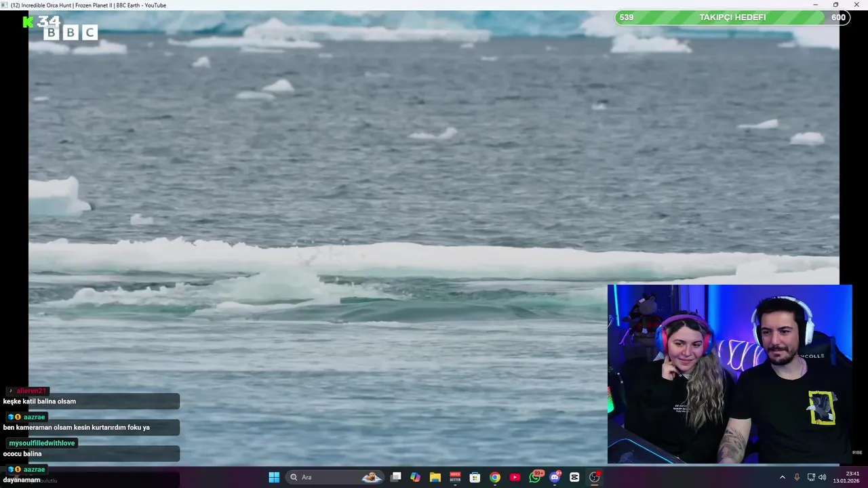
Task: Open WhatsApp with 99+ badge
Action: 535,477
